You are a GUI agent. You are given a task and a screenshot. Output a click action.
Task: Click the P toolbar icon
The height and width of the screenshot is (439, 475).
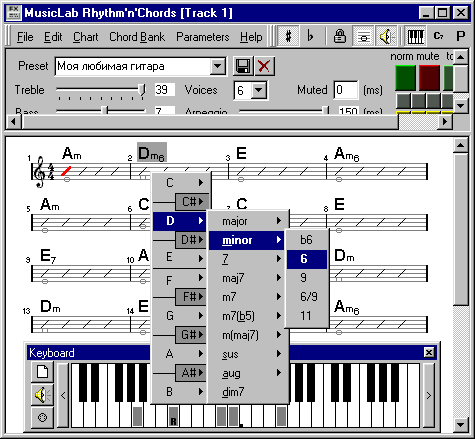click(x=461, y=36)
